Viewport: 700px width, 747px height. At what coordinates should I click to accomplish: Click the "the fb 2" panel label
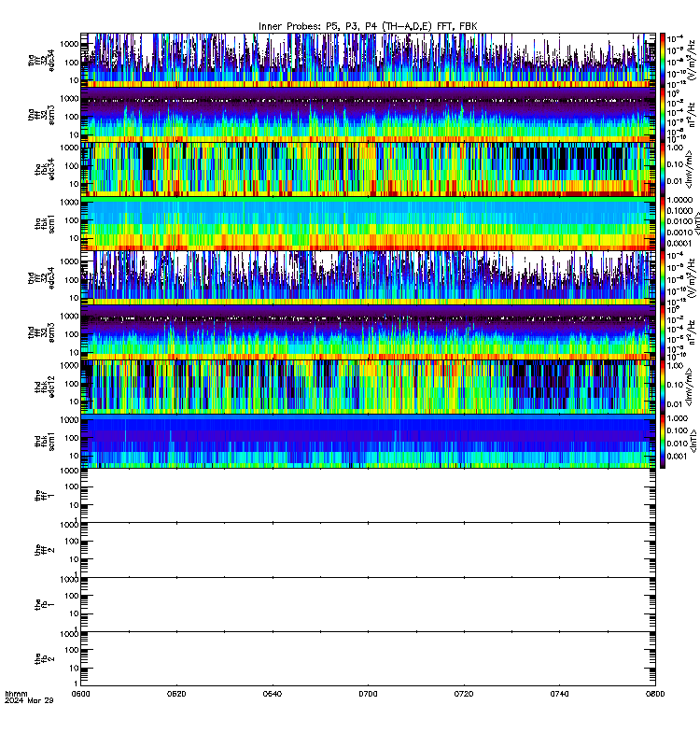pyautogui.click(x=45, y=659)
